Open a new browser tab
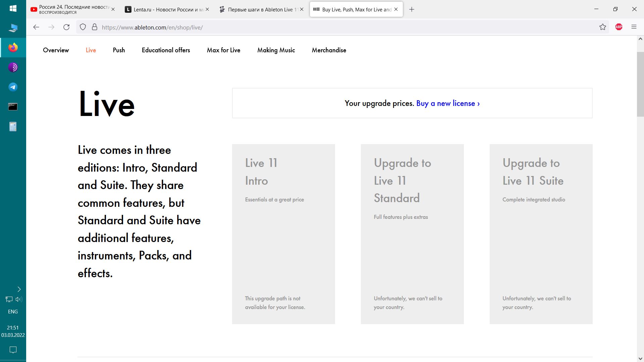 click(412, 9)
